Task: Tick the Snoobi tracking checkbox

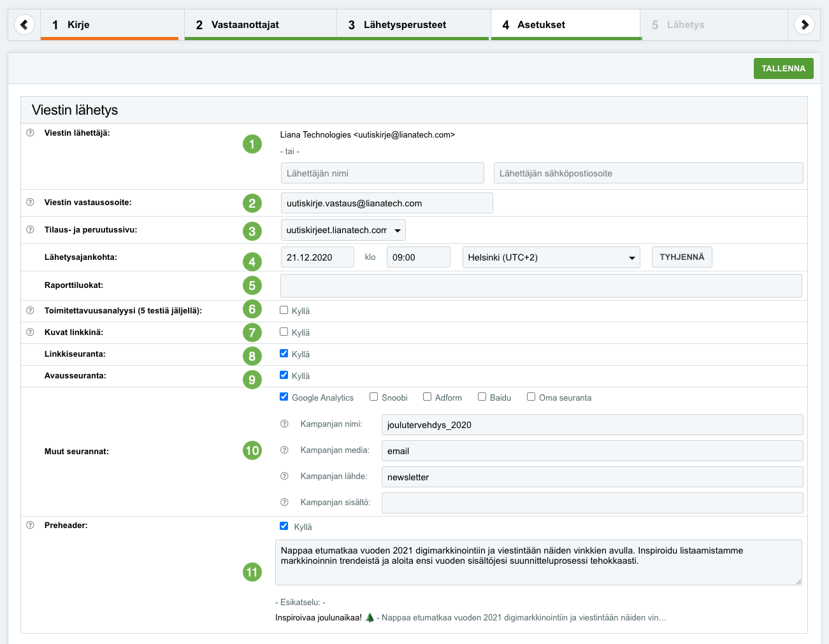Action: pos(374,397)
